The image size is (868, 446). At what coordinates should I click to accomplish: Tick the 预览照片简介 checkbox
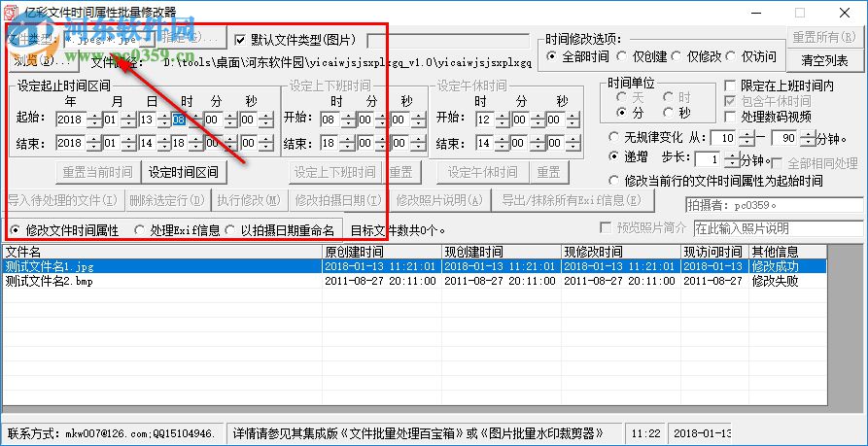(x=607, y=228)
